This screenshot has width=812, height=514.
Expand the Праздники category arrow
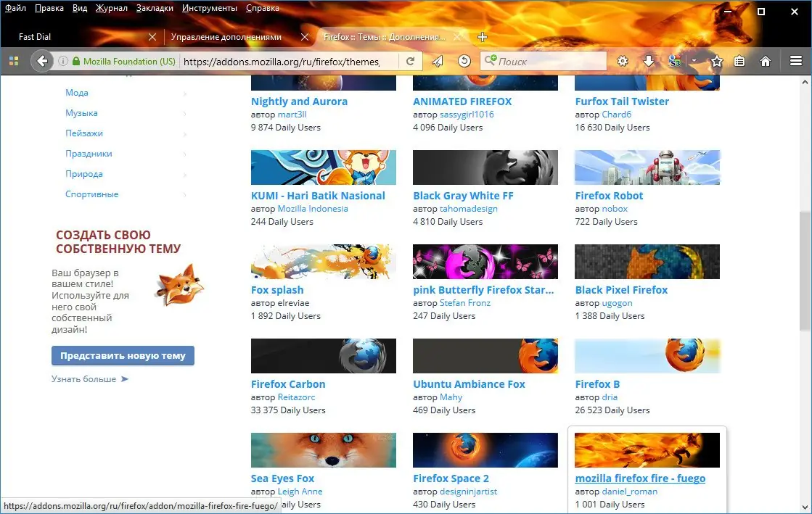(185, 154)
